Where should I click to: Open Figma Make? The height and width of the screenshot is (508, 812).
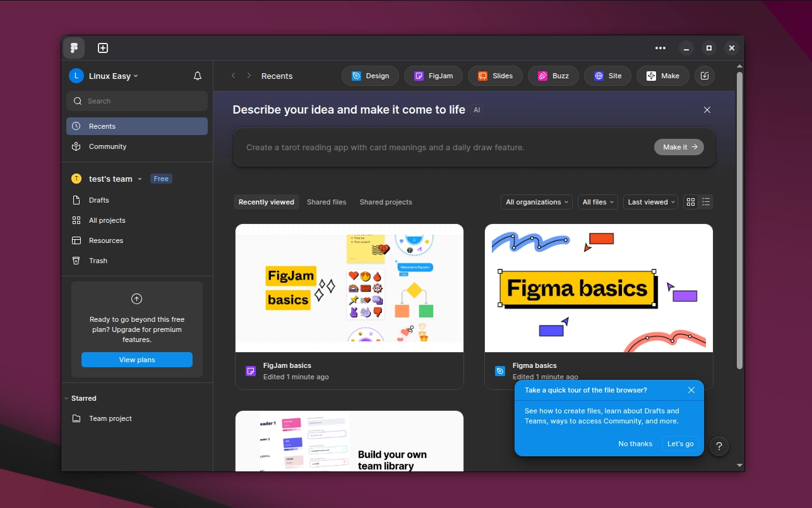[662, 75]
